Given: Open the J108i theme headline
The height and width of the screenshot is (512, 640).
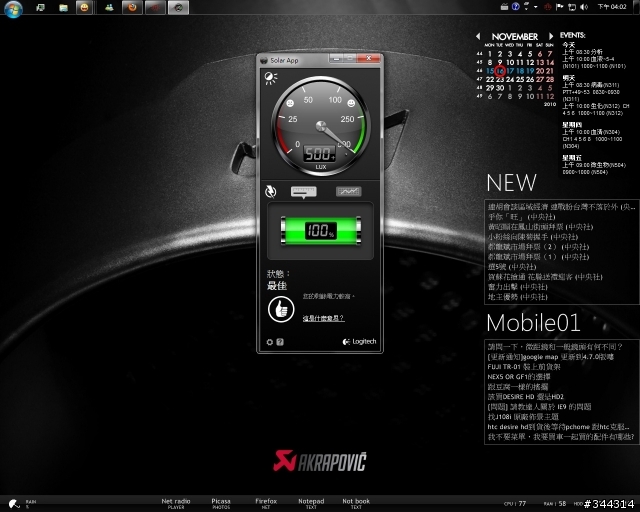Looking at the screenshot, I should tap(523, 417).
